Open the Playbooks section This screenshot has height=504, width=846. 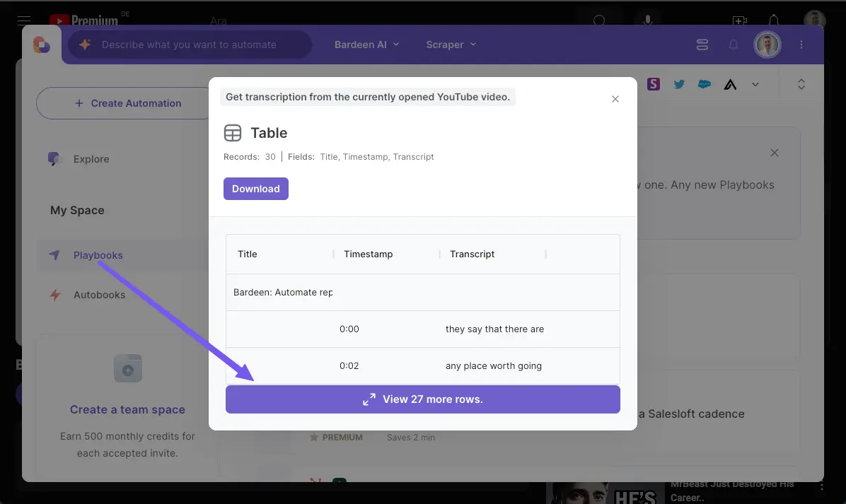point(98,255)
